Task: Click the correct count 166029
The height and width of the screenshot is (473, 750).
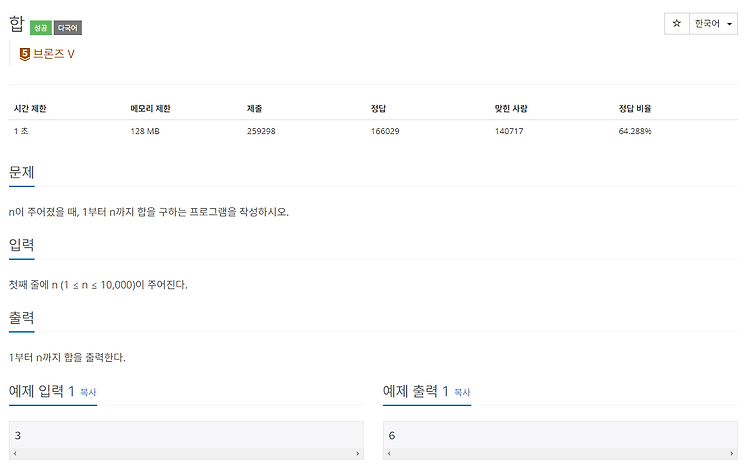Action: pyautogui.click(x=385, y=131)
